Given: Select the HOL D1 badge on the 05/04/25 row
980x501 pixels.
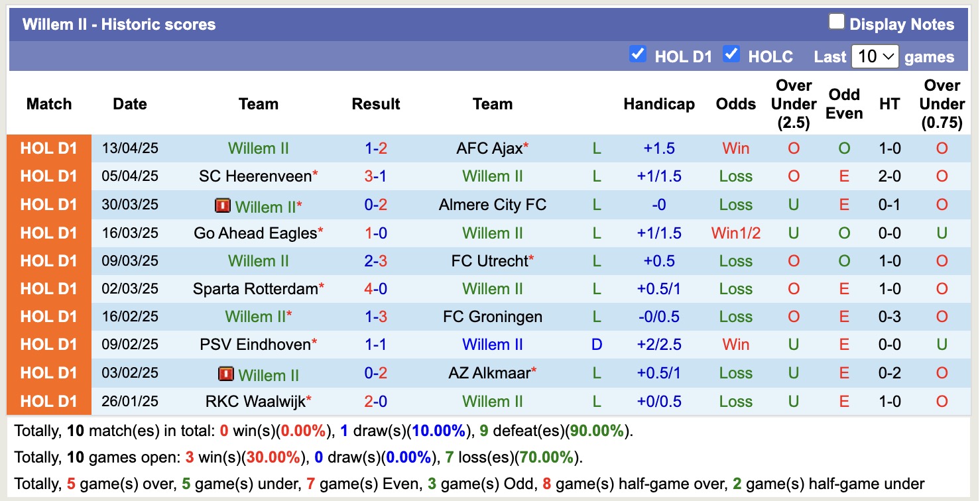Looking at the screenshot, I should coord(49,176).
